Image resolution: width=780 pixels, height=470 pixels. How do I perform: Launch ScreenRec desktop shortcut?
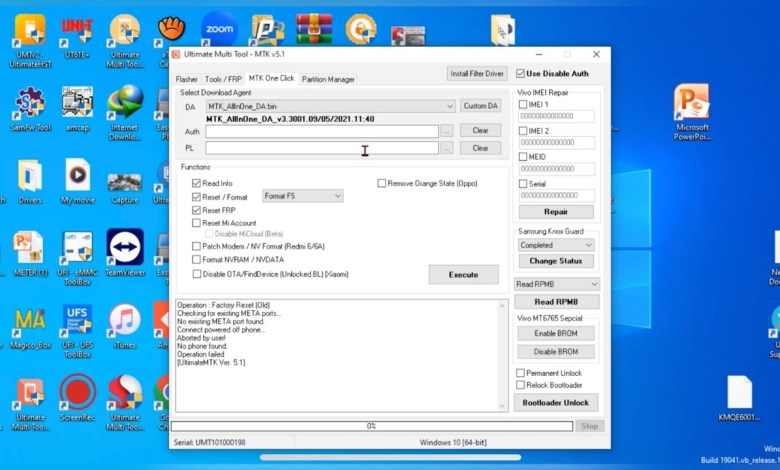pyautogui.click(x=77, y=398)
